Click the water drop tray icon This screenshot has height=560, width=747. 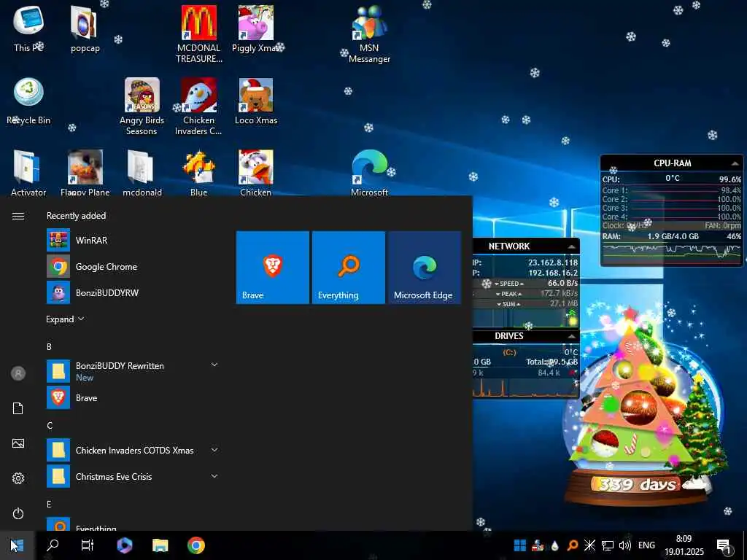554,545
